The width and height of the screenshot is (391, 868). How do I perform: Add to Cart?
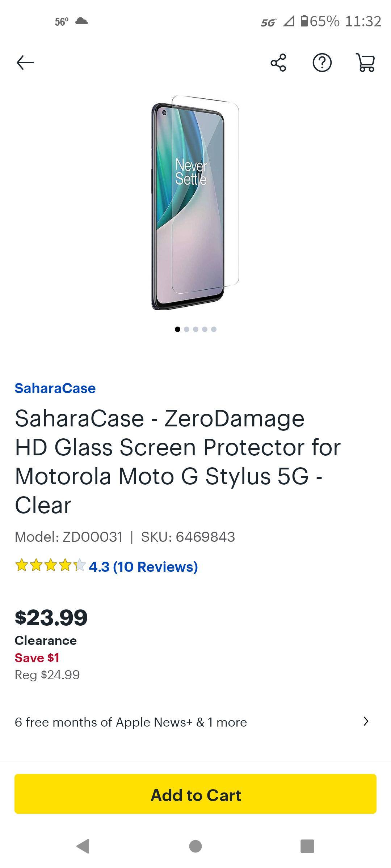click(195, 795)
